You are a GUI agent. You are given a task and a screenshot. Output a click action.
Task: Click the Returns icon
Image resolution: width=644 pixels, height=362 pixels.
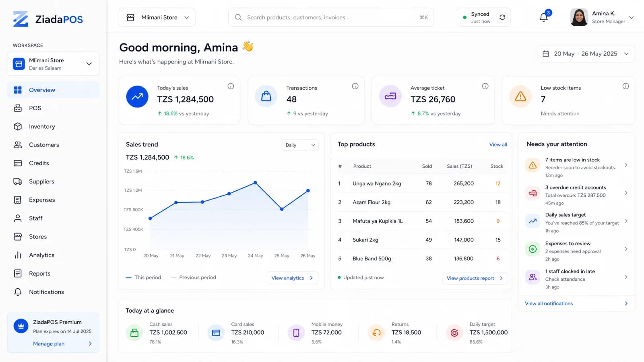[376, 333]
